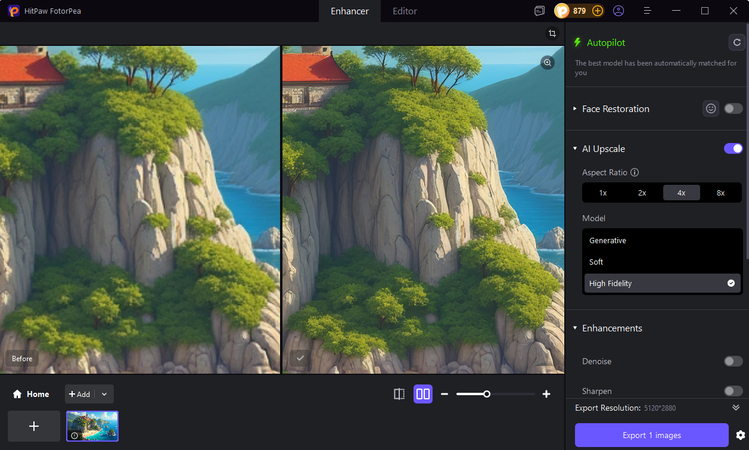Click the right panel scrollbar
The image size is (749, 450).
click(x=747, y=143)
